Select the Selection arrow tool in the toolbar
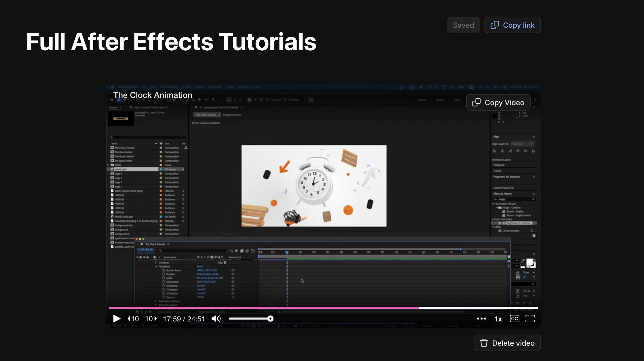644x361 pixels. 119,100
